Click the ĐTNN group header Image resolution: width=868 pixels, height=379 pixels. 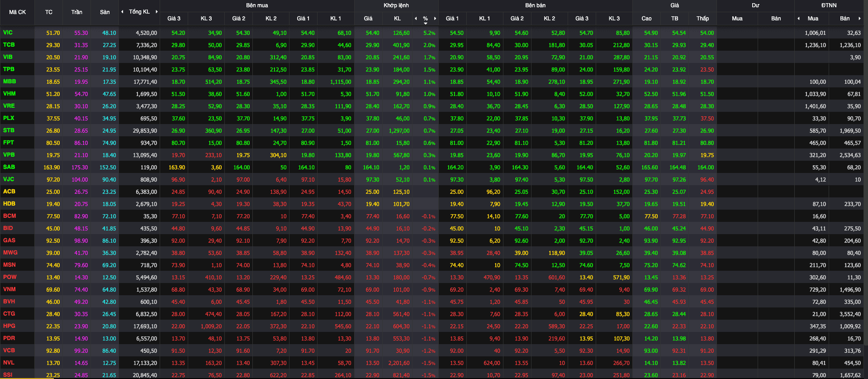tap(829, 5)
